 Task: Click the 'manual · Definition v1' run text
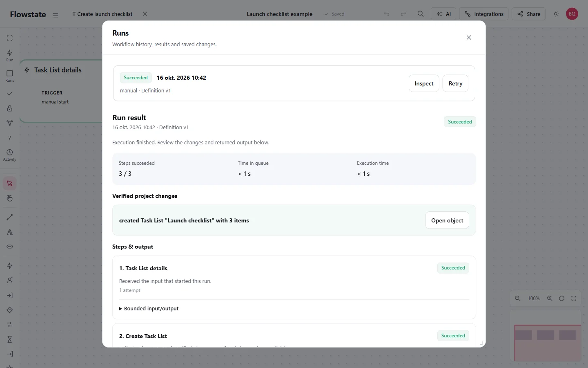(x=145, y=91)
